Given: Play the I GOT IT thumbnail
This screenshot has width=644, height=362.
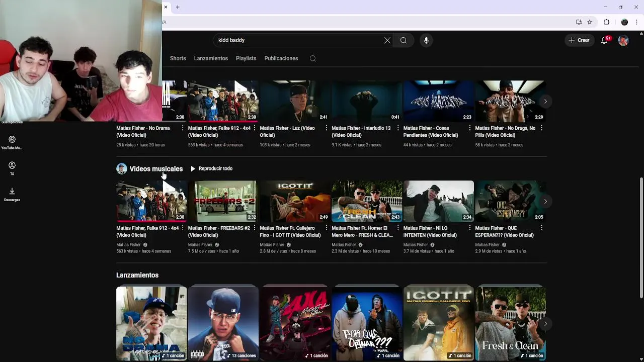Looking at the screenshot, I should [295, 201].
